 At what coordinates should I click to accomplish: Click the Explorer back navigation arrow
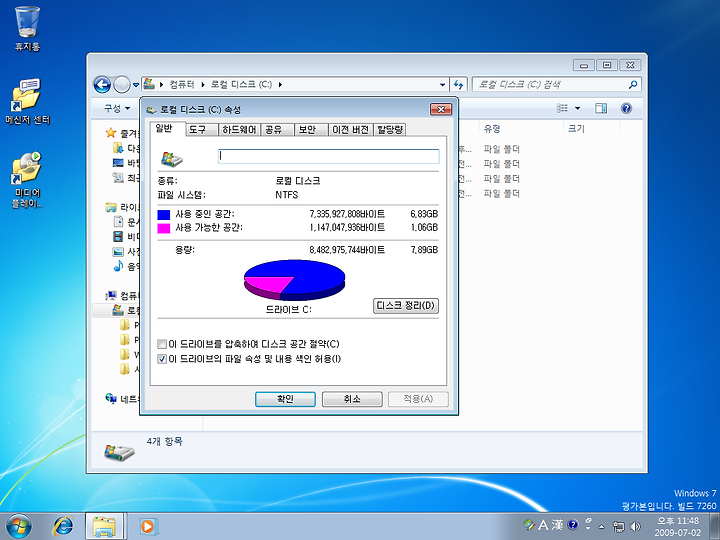click(x=102, y=84)
